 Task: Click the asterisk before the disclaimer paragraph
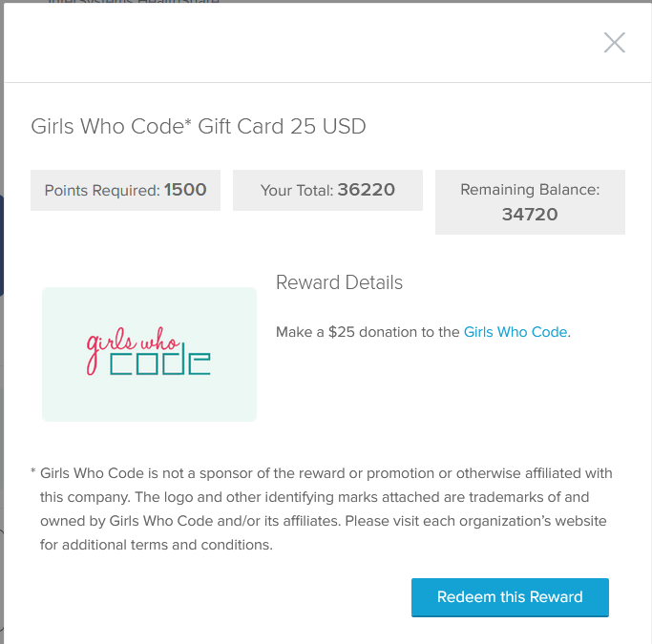click(x=33, y=473)
